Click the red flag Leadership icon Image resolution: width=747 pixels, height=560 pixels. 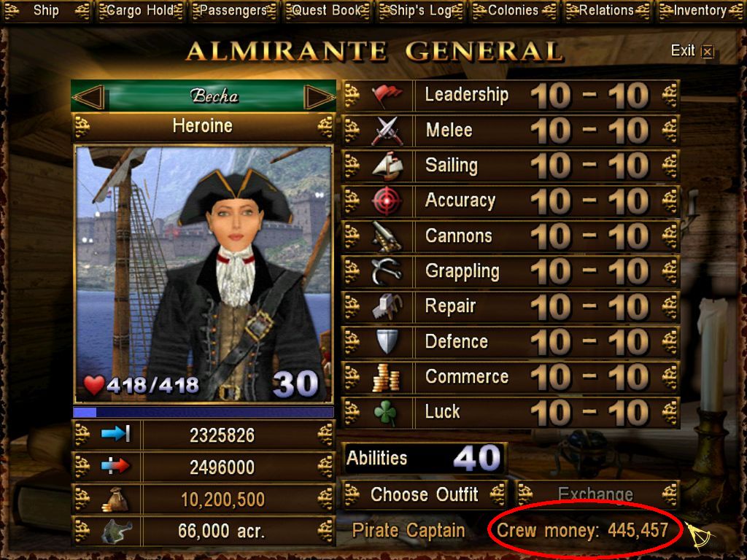tap(387, 96)
